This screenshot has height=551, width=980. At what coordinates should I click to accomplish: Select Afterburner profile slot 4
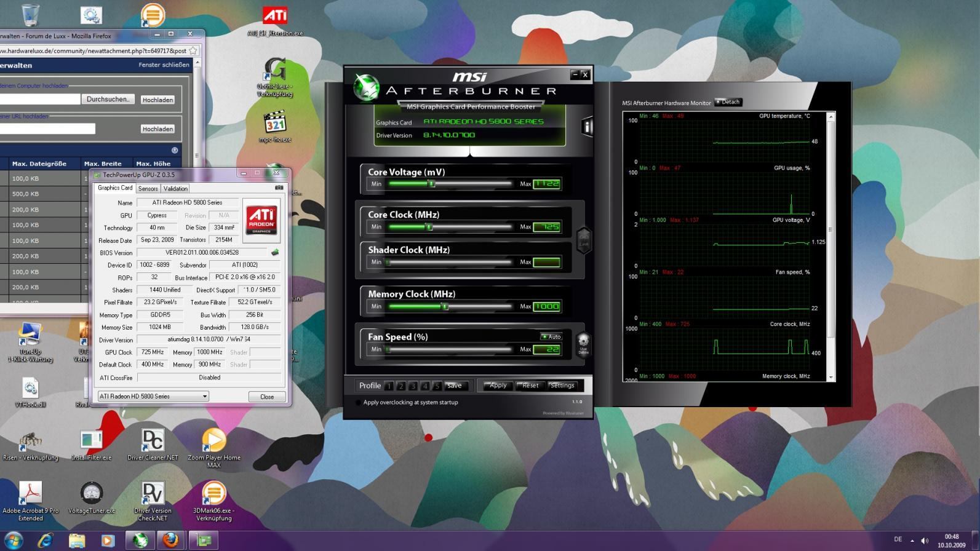[425, 386]
